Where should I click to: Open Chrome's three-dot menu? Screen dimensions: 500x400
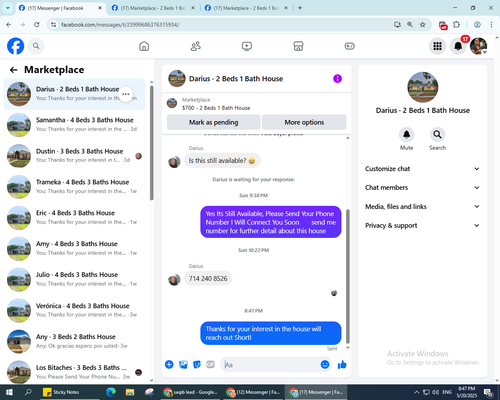click(491, 24)
